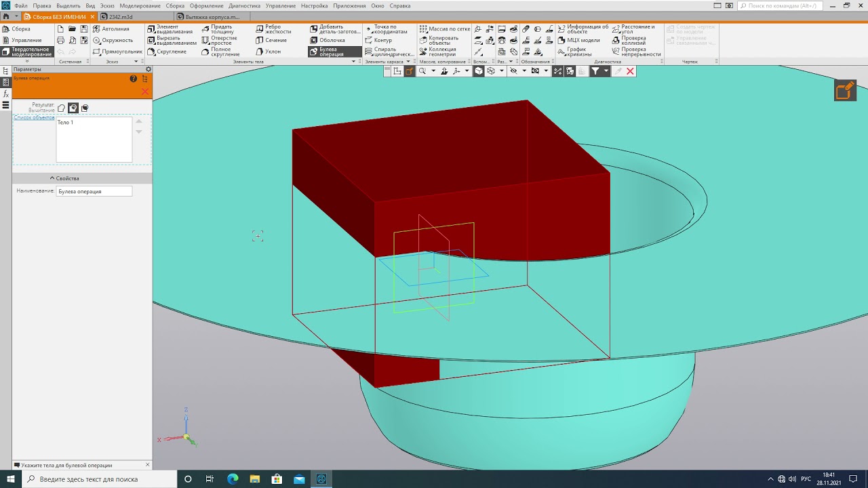Choose Копировать объекты tool
The image size is (868, 488).
[439, 41]
